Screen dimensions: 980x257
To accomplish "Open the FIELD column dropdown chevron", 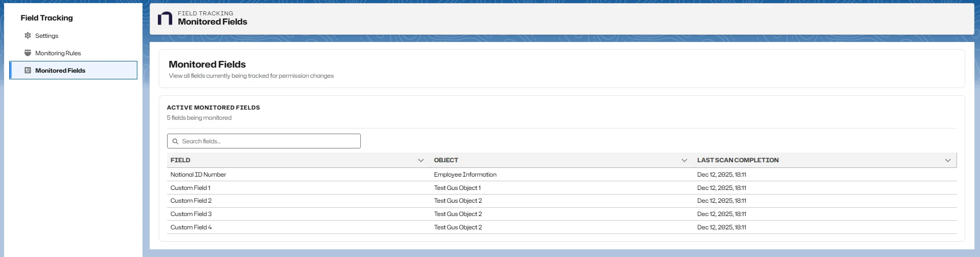I will pyautogui.click(x=421, y=160).
